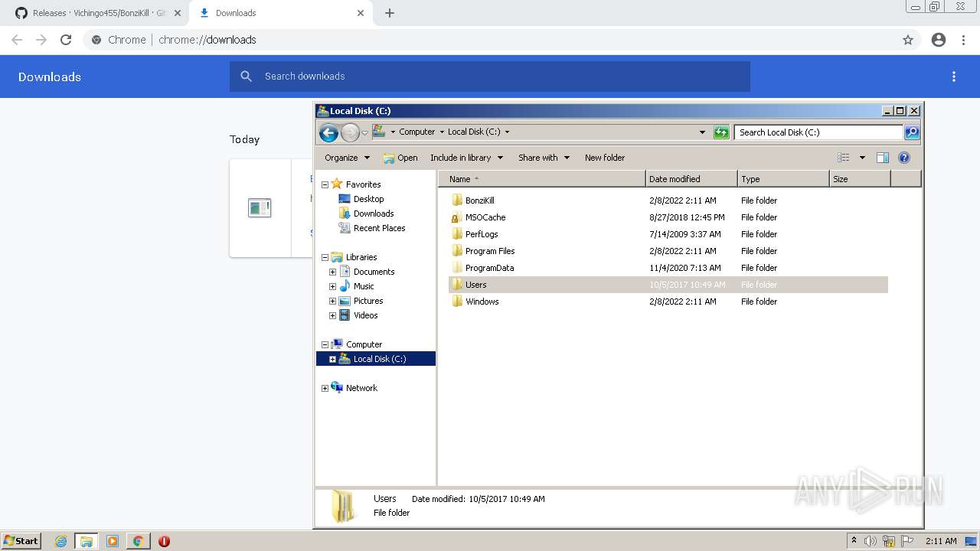The image size is (980, 551).
Task: Show the preview pane in Explorer
Action: point(883,158)
